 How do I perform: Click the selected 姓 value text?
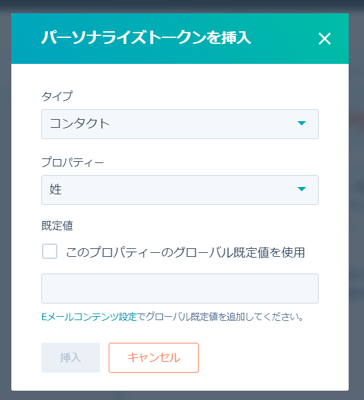pos(56,190)
